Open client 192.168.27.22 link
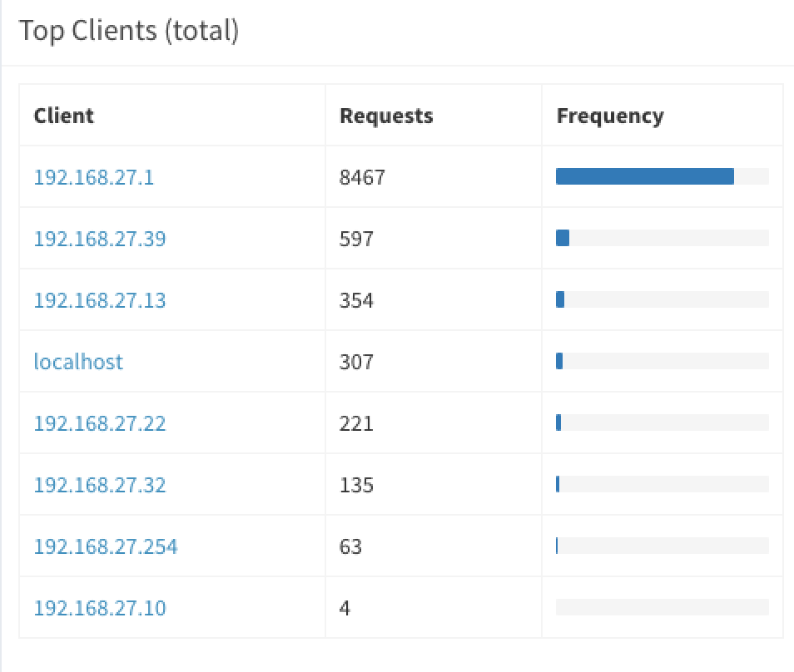 click(x=100, y=423)
